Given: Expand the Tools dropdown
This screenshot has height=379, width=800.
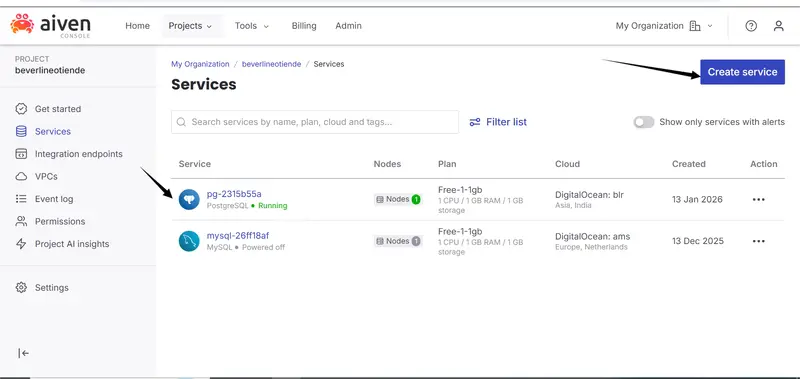Looking at the screenshot, I should click(x=252, y=26).
